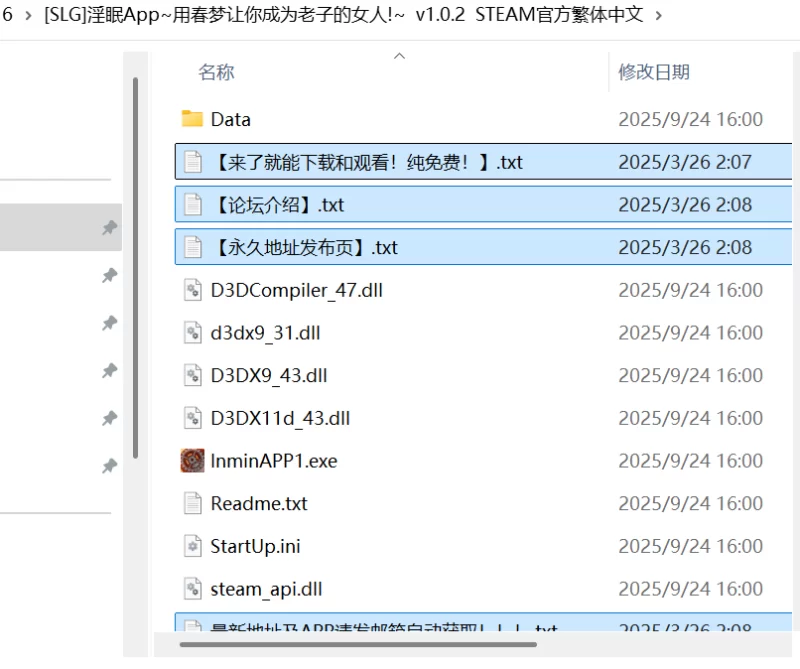Click the fifth pin icon in the navigation pane
The width and height of the screenshot is (800, 669).
[x=109, y=418]
